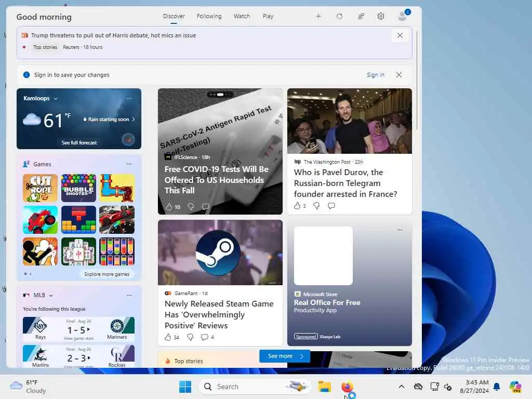This screenshot has height=399, width=532.
Task: Open Newly Released Steam Game article
Action: 219,314
